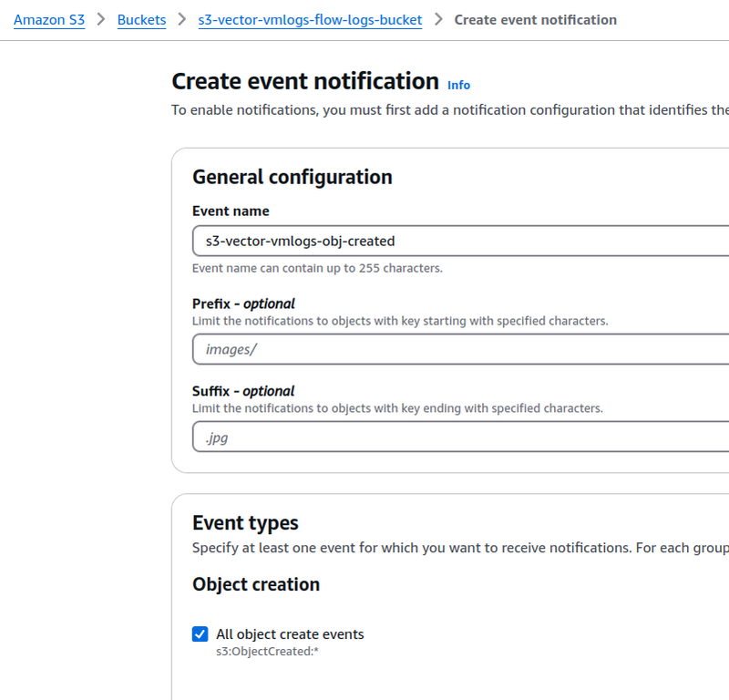Viewport: 729px width, 700px height.
Task: Click the Prefix - optional label
Action: click(x=243, y=304)
